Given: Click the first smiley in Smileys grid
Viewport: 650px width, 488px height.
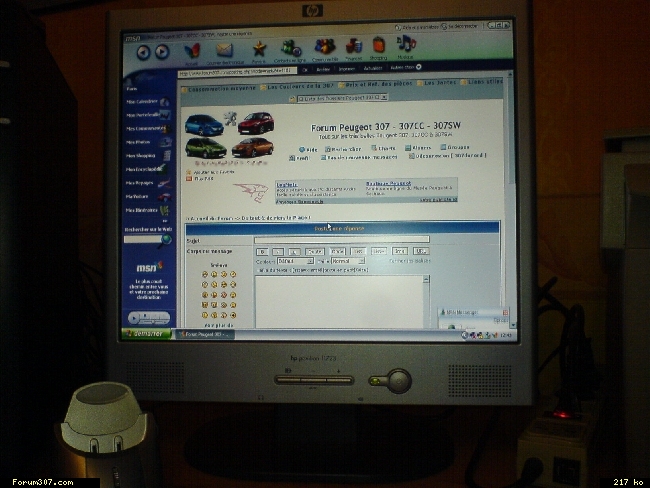Looking at the screenshot, I should coord(205,274).
